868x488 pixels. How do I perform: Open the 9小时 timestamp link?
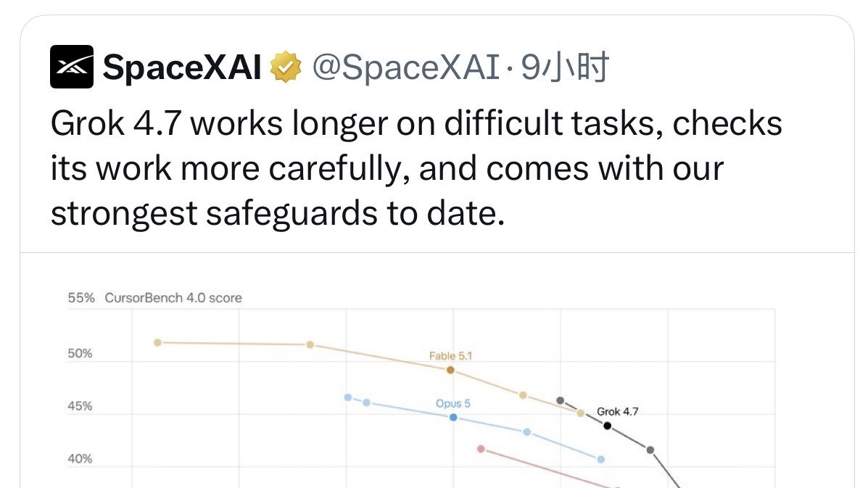tap(565, 67)
